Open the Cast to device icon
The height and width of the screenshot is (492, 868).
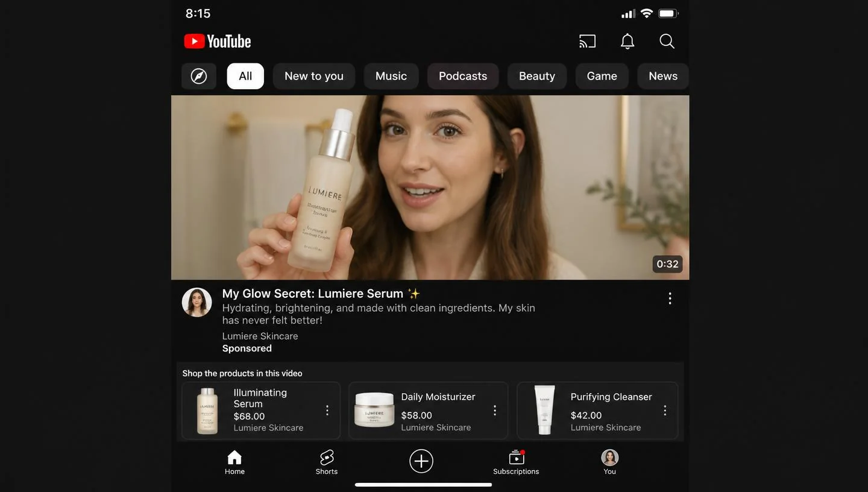pyautogui.click(x=587, y=41)
